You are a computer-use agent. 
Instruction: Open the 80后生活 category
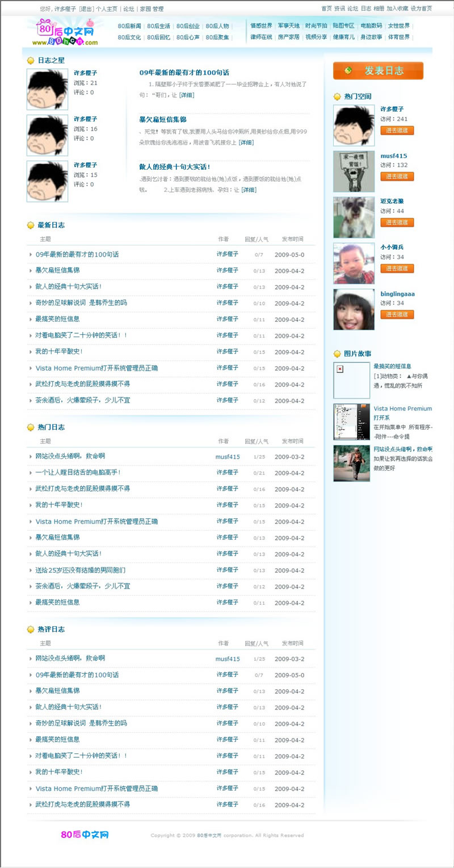click(158, 26)
